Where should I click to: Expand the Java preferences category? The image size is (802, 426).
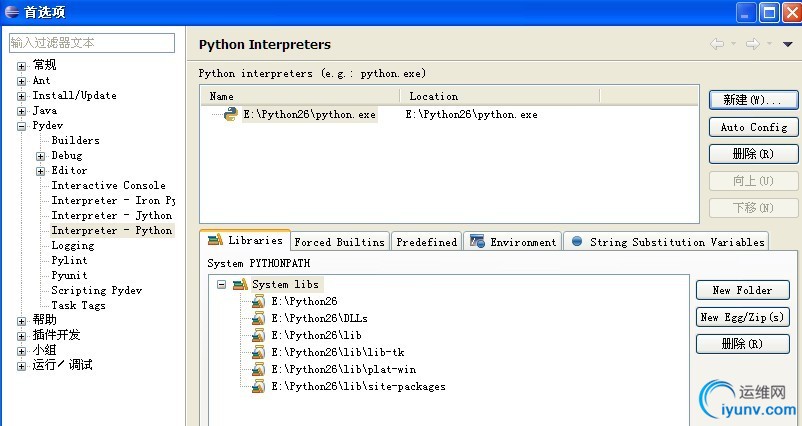pyautogui.click(x=21, y=111)
